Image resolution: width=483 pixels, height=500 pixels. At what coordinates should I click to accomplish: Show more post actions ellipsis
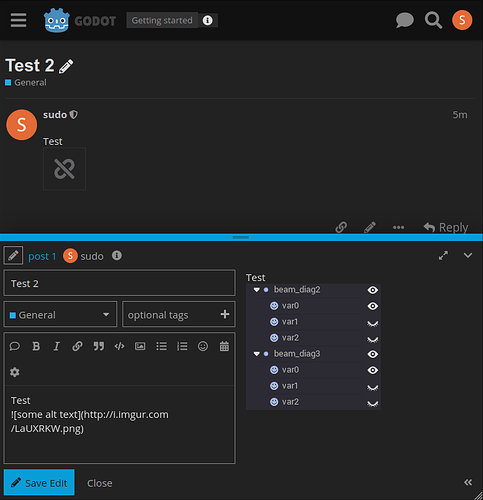(398, 227)
